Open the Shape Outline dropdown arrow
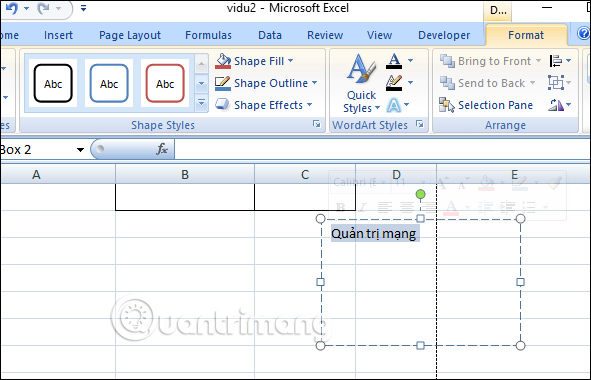Screen dimensions: 591x380 pos(314,83)
